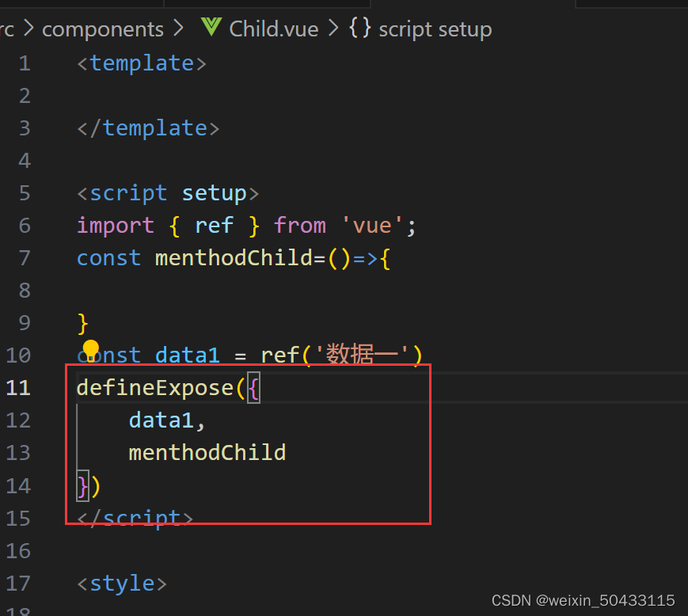Click the 'vue' string literal
This screenshot has height=616, width=688.
(371, 226)
